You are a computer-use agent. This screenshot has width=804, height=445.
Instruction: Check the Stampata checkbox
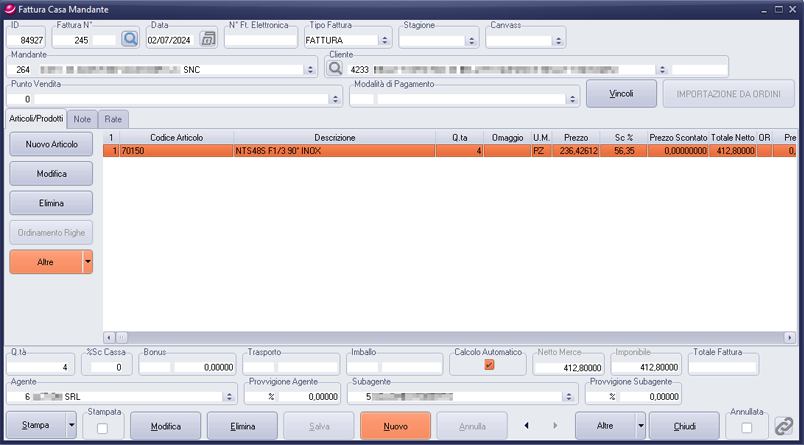(101, 427)
